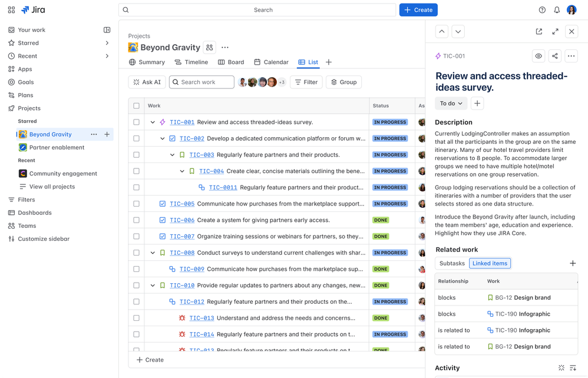The height and width of the screenshot is (378, 588).
Task: Sort the Activity feed
Action: (x=573, y=368)
